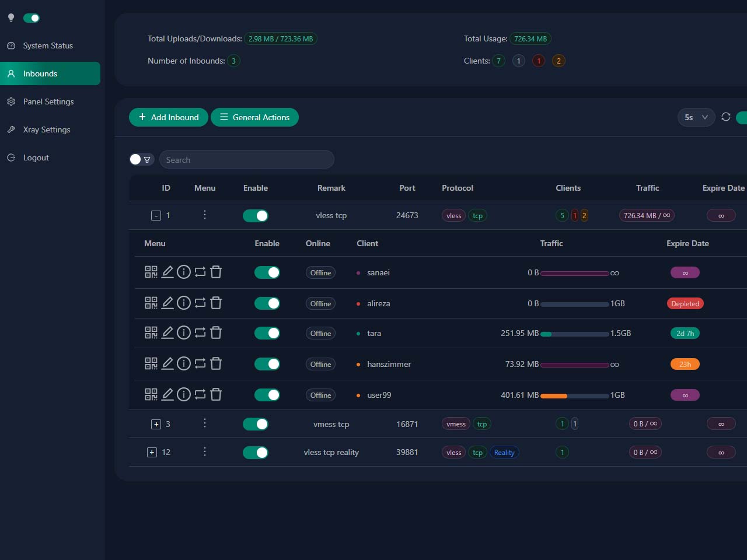Reset traffic for client hanszimmer

[200, 363]
